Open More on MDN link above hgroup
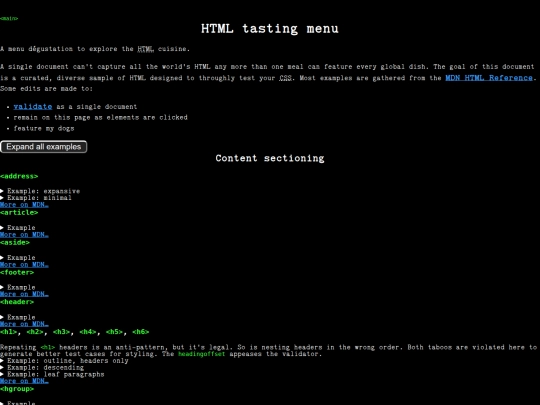Viewport: 540px width, 405px height. (x=24, y=381)
